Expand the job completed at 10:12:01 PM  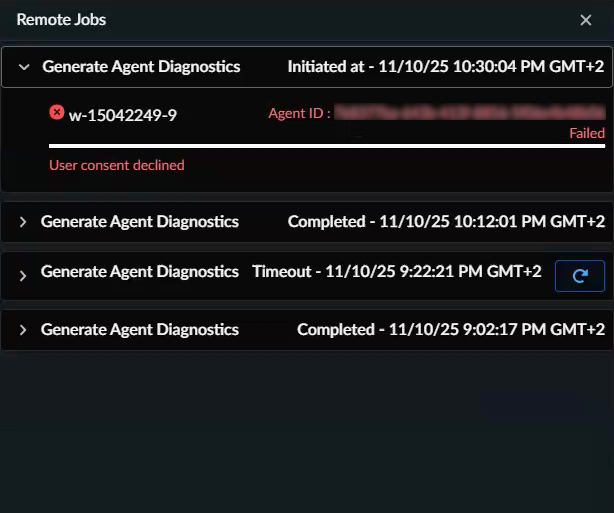click(23, 222)
